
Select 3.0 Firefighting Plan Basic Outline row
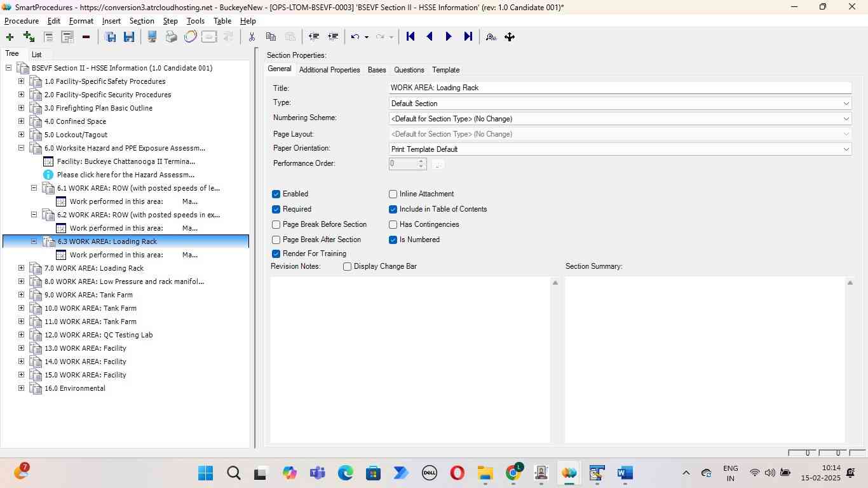98,108
